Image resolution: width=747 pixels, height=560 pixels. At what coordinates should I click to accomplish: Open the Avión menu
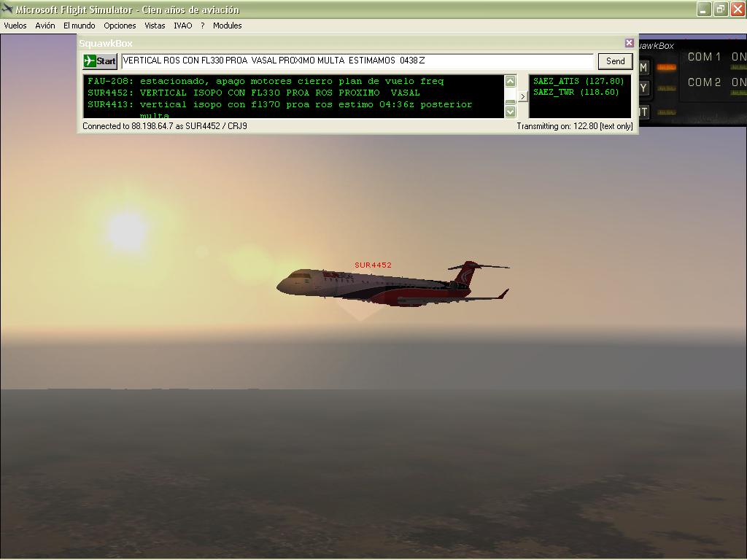[x=45, y=26]
